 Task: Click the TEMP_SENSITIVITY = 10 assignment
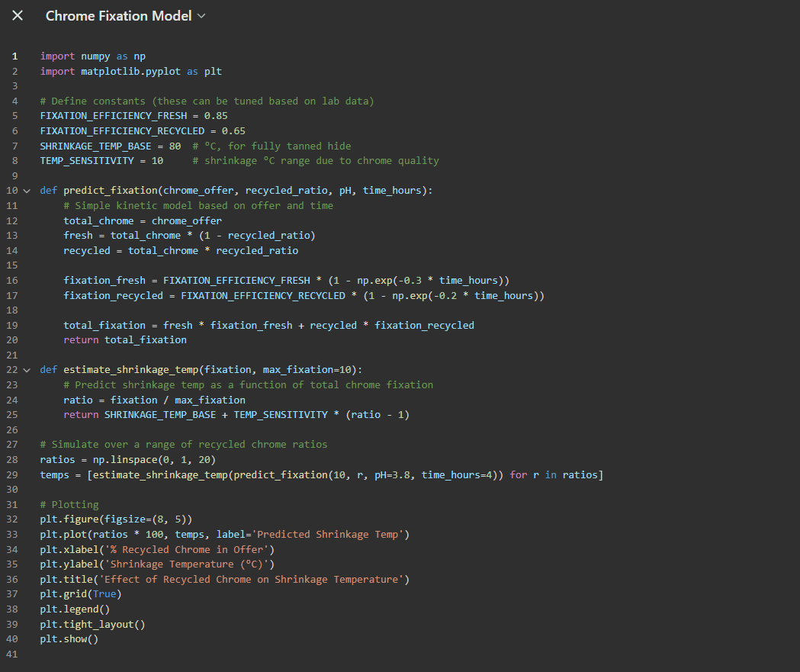pos(101,161)
